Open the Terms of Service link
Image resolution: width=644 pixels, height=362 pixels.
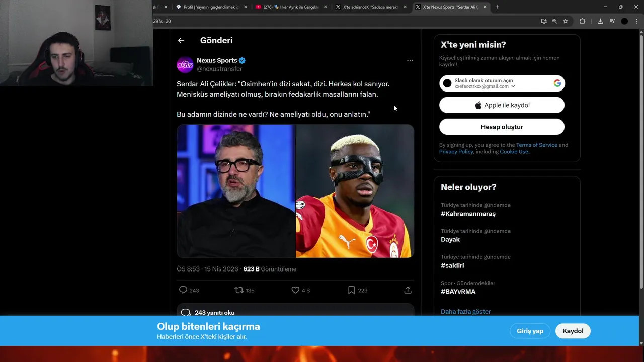click(536, 145)
